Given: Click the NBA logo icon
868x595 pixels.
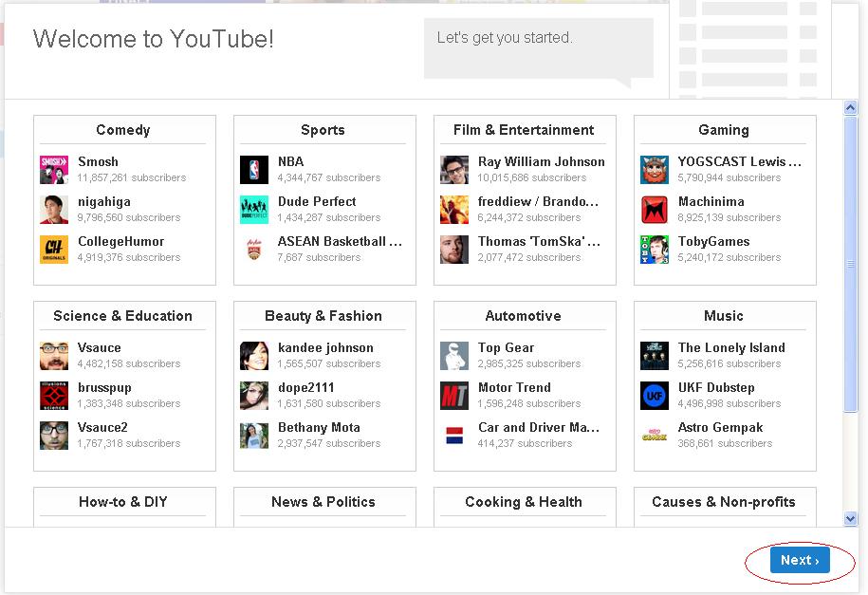Looking at the screenshot, I should 254,169.
